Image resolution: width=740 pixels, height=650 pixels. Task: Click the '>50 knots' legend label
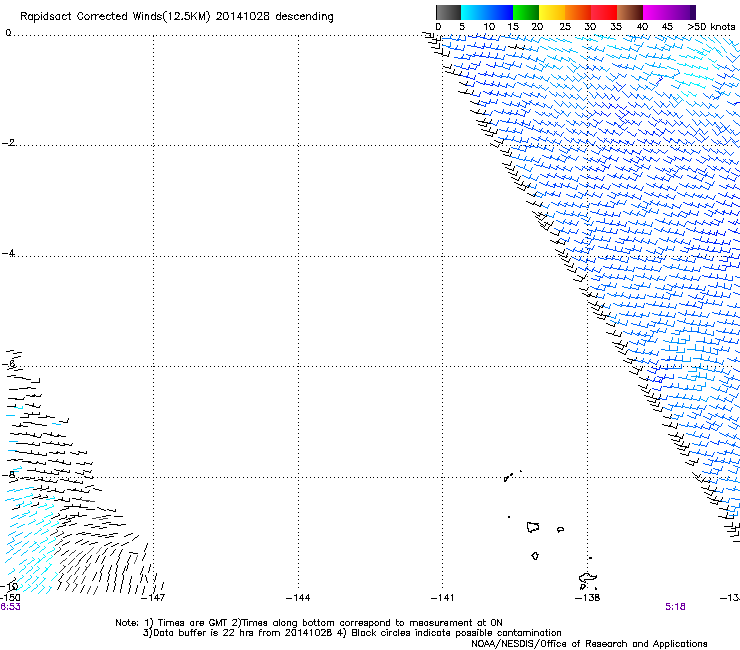pos(711,27)
